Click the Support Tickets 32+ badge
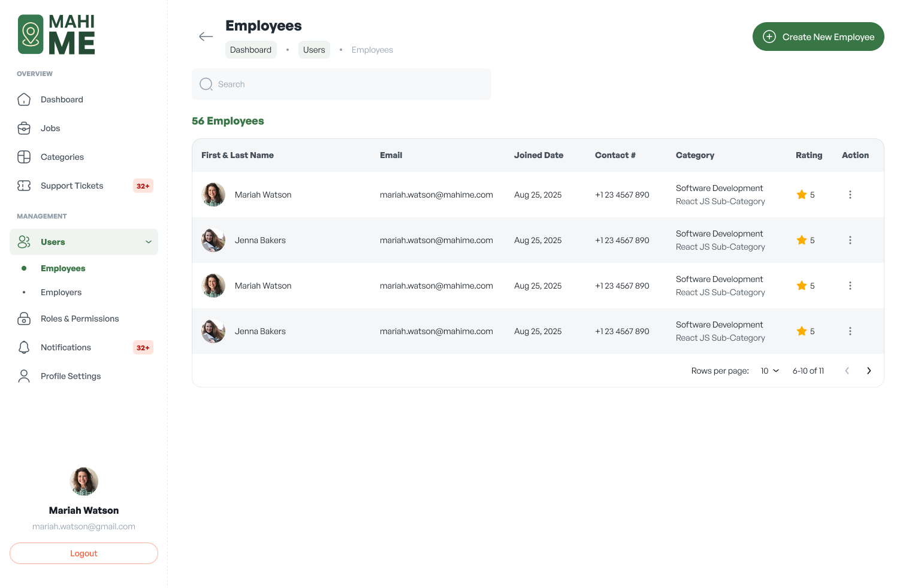The width and height of the screenshot is (906, 588). tap(143, 186)
